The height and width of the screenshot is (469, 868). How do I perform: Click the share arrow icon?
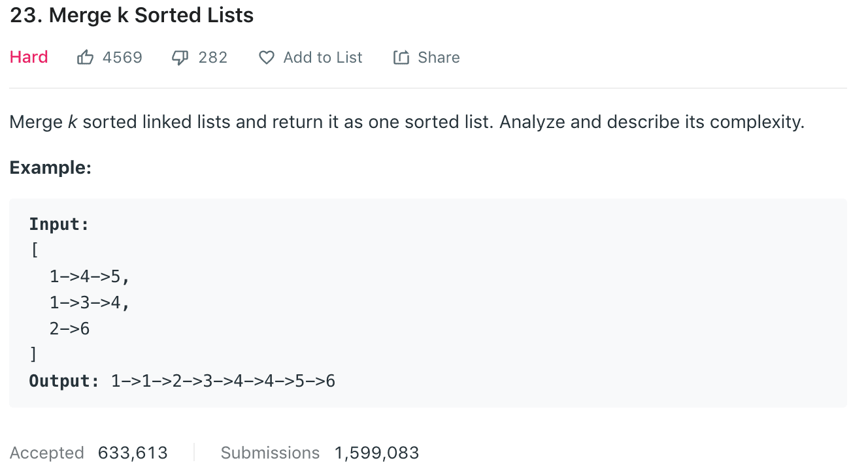(401, 57)
